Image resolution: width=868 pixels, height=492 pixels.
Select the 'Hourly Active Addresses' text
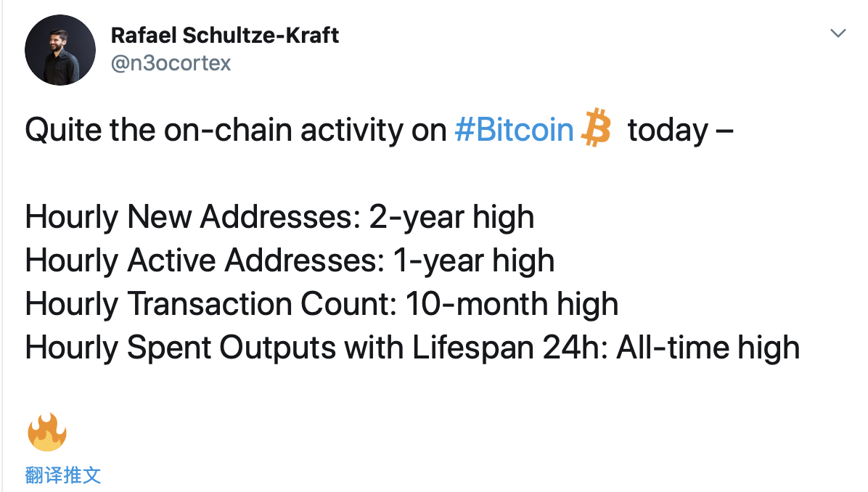coord(205,261)
